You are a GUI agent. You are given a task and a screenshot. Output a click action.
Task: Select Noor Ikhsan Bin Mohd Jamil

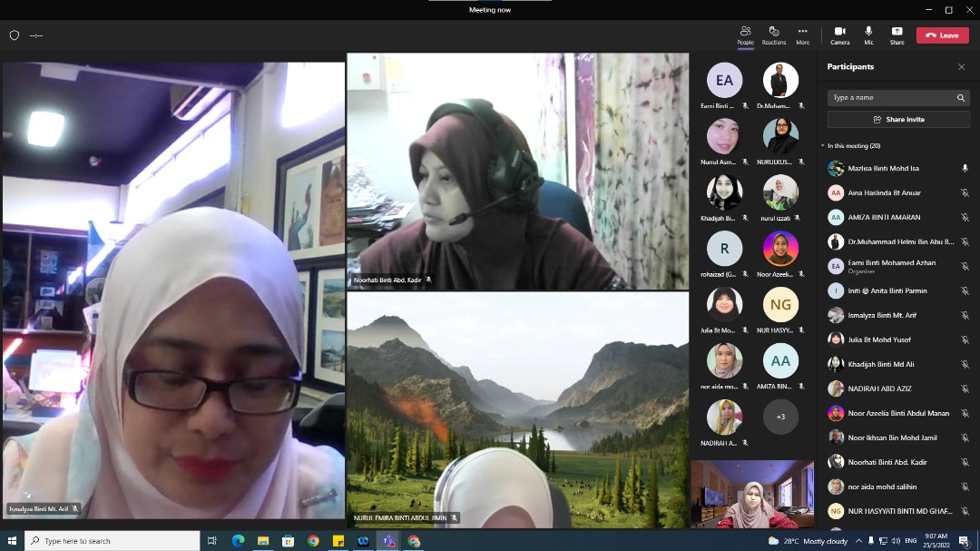[898, 438]
